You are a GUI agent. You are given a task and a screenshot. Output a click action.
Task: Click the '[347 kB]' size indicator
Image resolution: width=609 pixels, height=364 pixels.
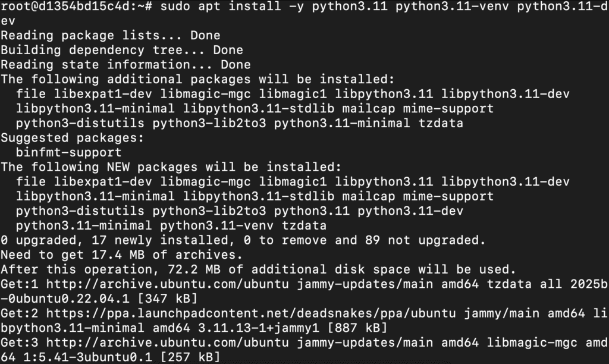click(x=167, y=299)
